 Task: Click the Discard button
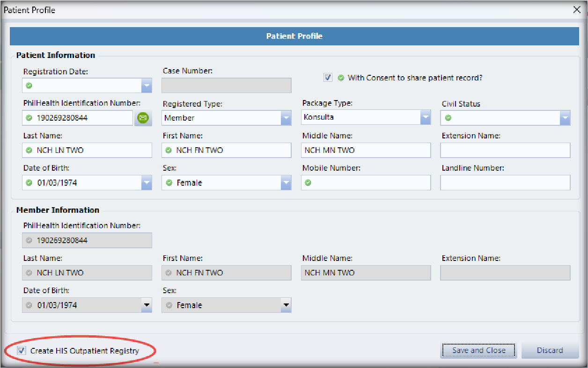coord(550,350)
